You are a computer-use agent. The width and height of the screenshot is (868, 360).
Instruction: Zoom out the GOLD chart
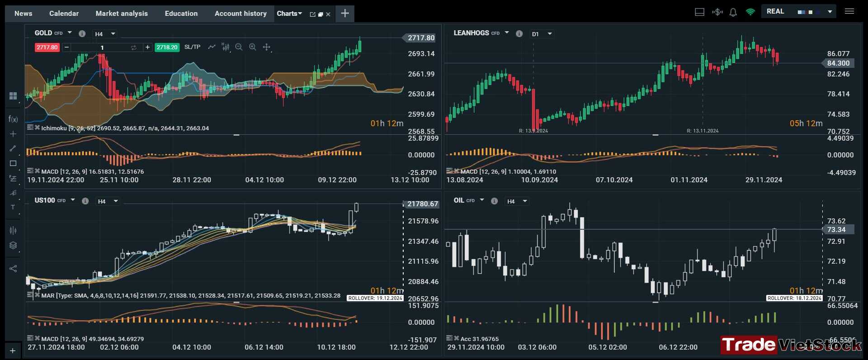[x=239, y=47]
